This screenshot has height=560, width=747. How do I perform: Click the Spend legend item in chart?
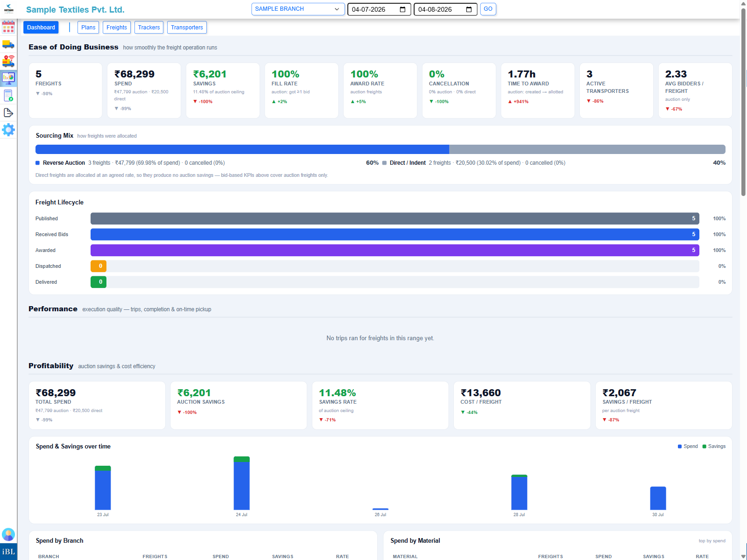(x=688, y=447)
